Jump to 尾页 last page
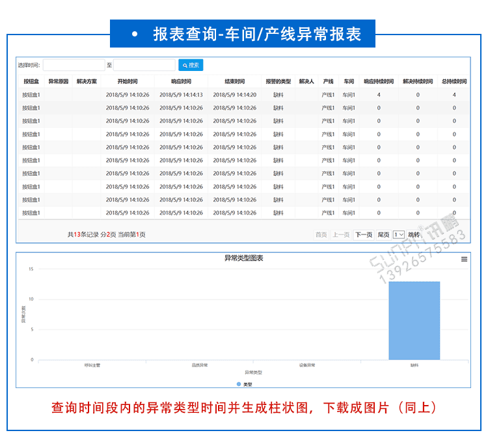The image size is (488, 448). pos(383,234)
